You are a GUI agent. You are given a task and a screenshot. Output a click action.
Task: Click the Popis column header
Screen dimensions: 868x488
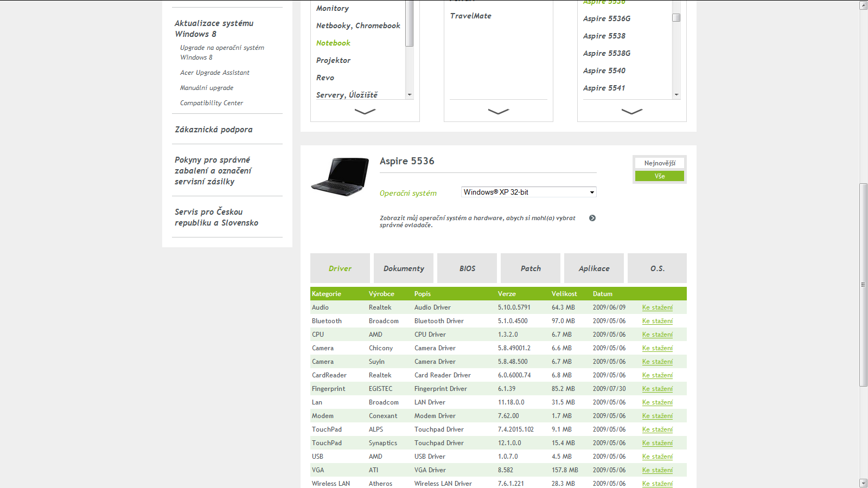(423, 294)
